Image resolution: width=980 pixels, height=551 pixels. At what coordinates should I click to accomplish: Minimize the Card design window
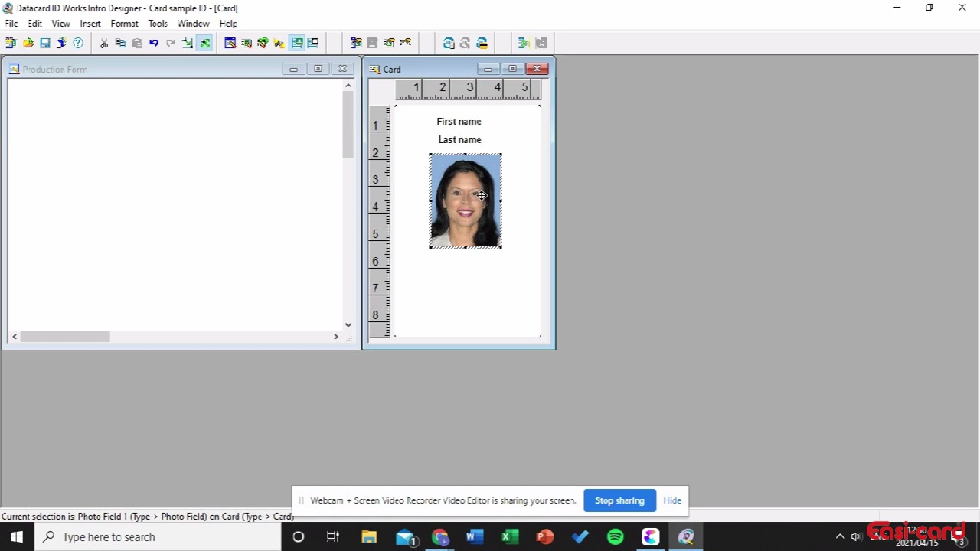[x=488, y=69]
